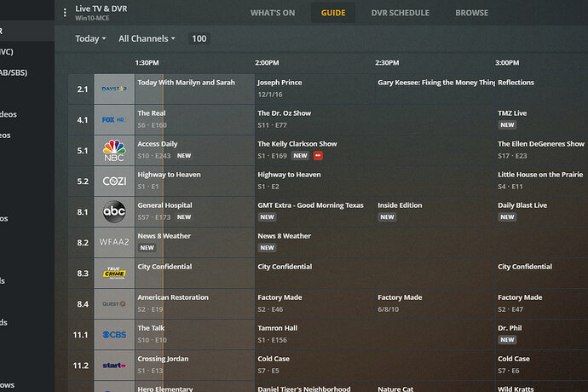Select Factory Made S2 E46 listing
The image size is (588, 392).
[x=314, y=304]
